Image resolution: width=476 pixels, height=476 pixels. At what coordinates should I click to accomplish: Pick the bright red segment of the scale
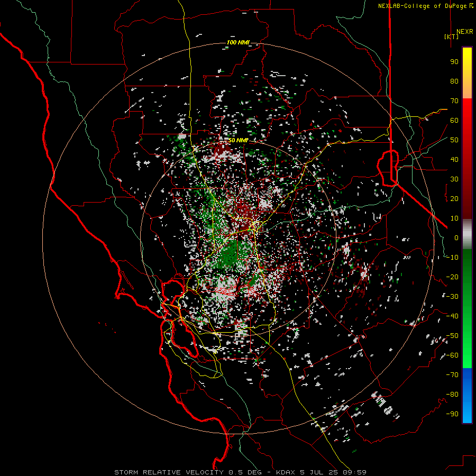[x=467, y=112]
